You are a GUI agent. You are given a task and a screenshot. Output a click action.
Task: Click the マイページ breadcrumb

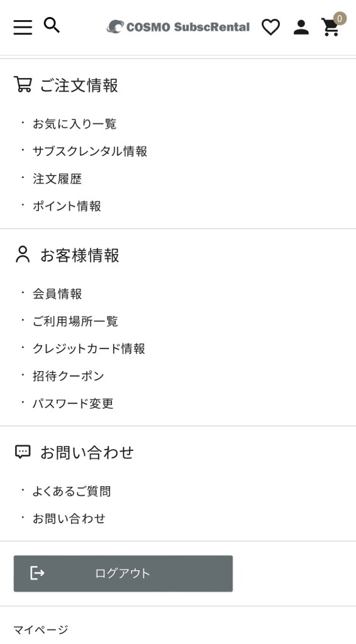coord(41,629)
